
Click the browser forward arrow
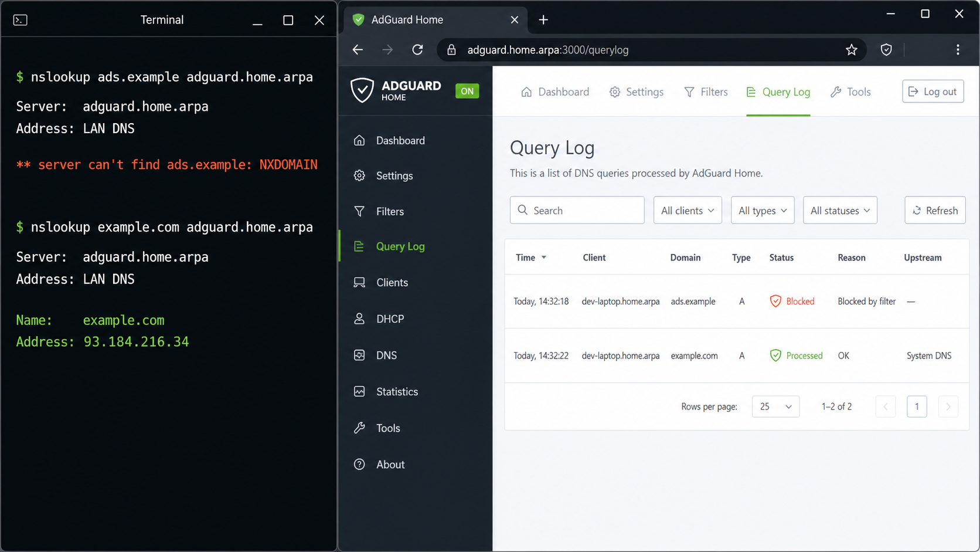point(387,50)
